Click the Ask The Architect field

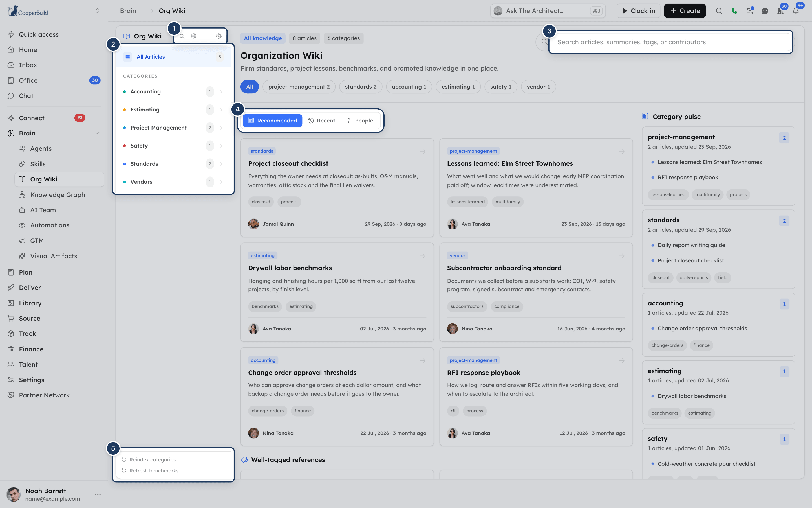pyautogui.click(x=548, y=11)
